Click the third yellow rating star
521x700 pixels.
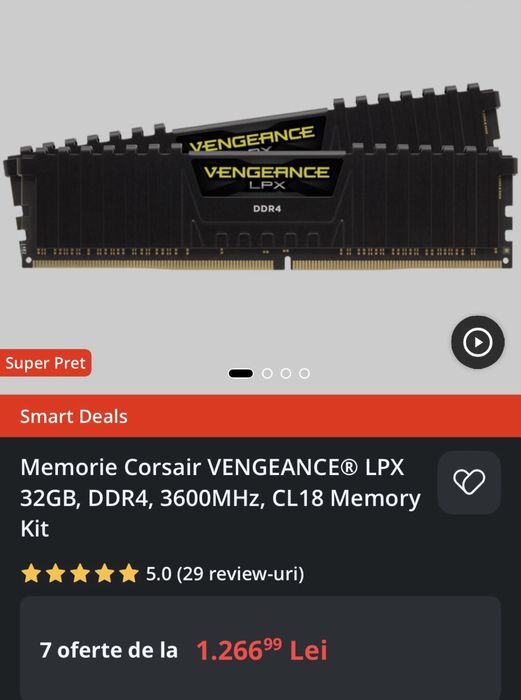80,573
